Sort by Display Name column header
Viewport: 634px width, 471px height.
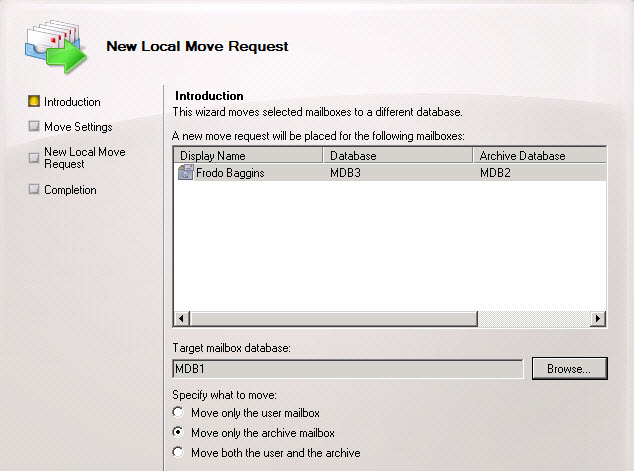(248, 156)
